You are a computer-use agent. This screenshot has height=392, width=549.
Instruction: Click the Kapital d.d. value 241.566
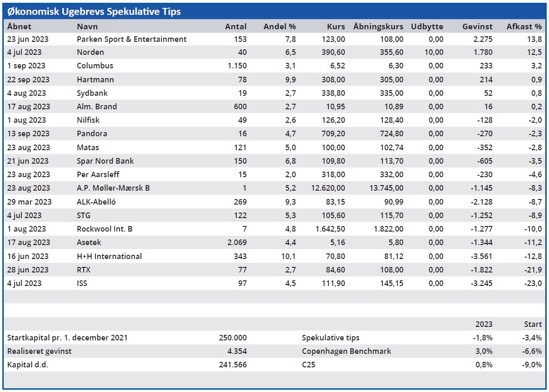click(x=233, y=365)
